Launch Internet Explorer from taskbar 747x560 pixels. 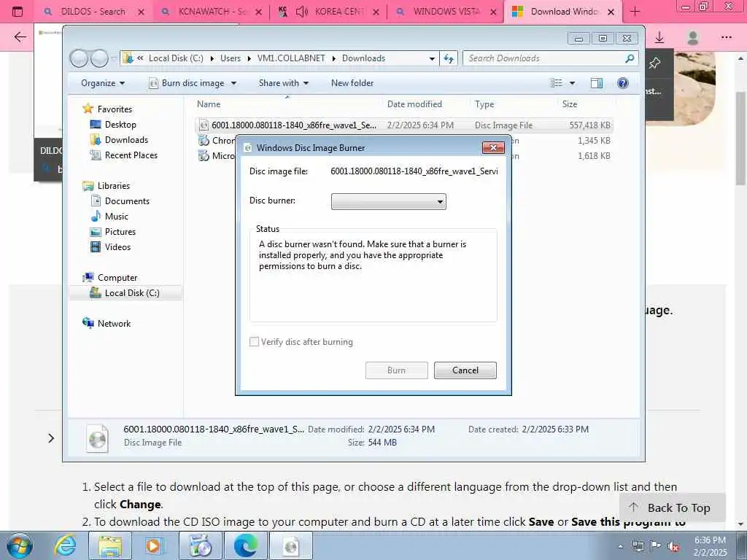(x=64, y=545)
